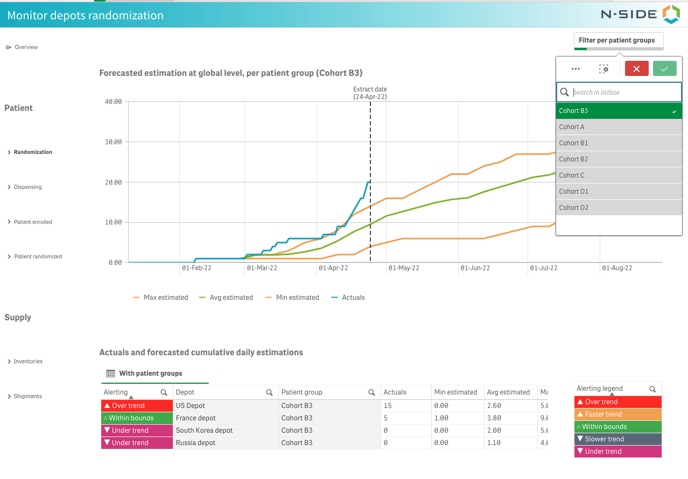Click search icon in Alerting legend header
This screenshot has width=688, height=479.
653,389
